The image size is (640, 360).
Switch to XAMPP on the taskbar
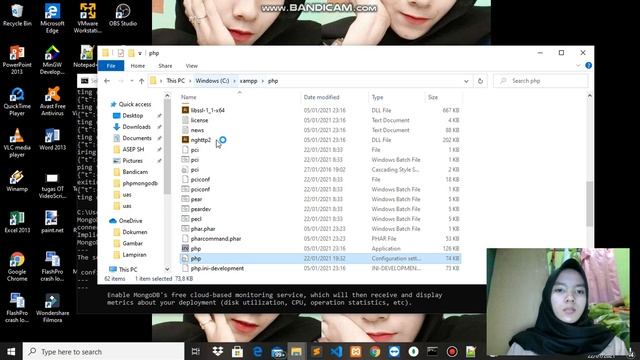356,351
